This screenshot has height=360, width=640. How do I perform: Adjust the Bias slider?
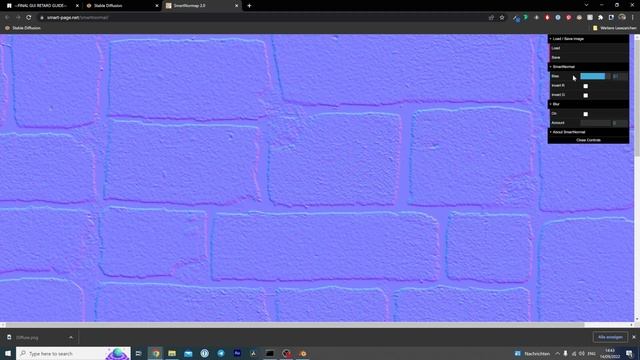(x=595, y=76)
